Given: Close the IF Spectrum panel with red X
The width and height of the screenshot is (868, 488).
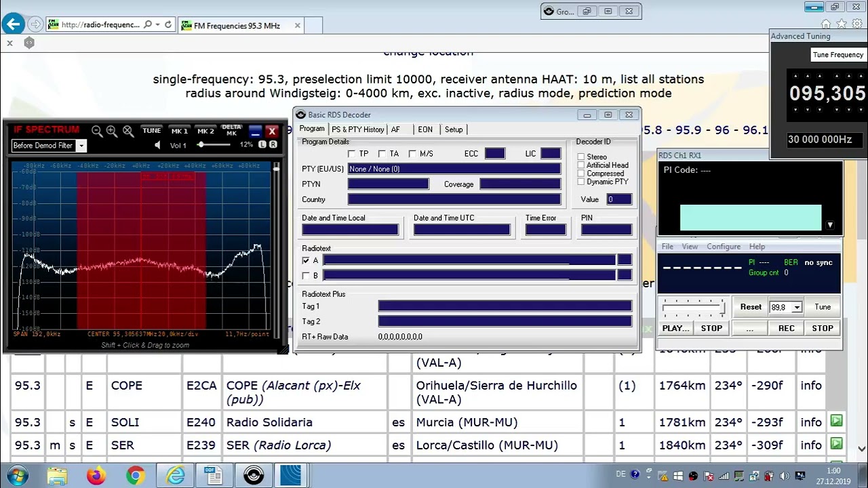Looking at the screenshot, I should pyautogui.click(x=272, y=131).
